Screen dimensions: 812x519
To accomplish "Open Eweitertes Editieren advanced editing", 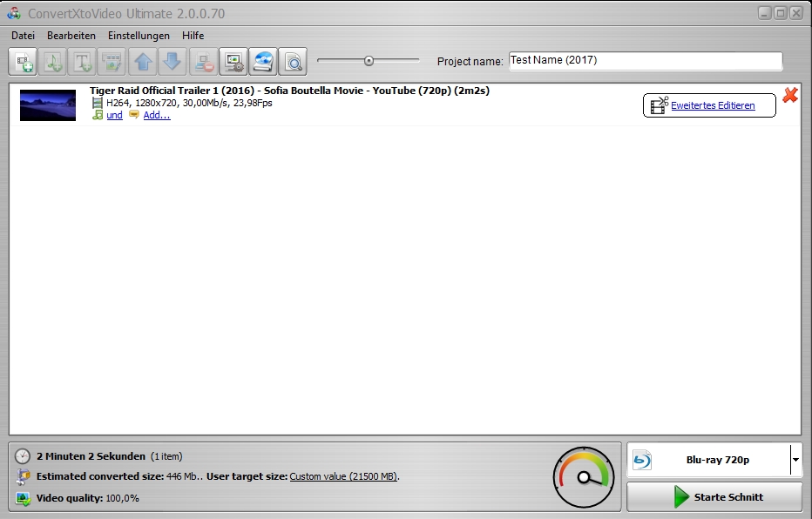I will coord(709,105).
